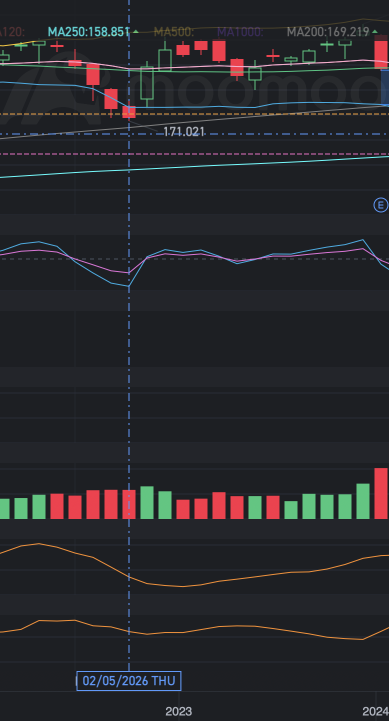
Task: Click the MA250:158.851 indicator label
Action: (89, 32)
